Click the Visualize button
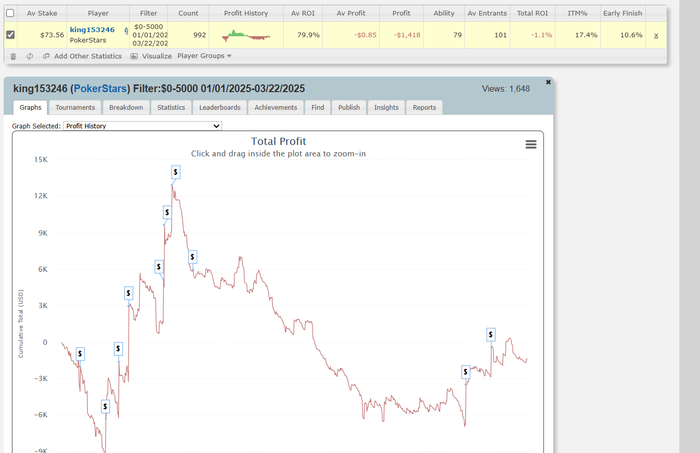700x453 pixels. pos(157,56)
